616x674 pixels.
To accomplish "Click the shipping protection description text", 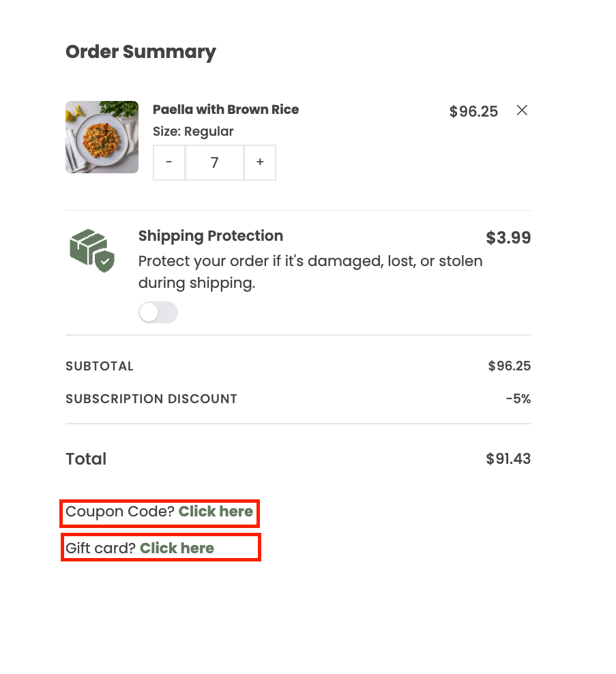I will click(x=310, y=272).
